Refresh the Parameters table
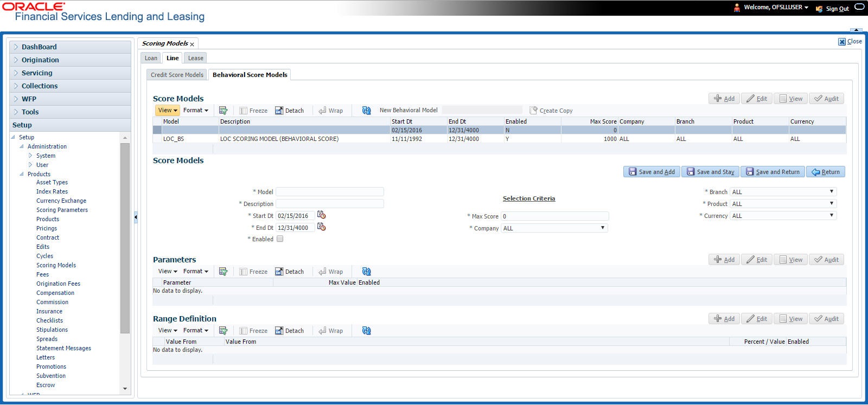This screenshot has width=868, height=405. point(367,271)
